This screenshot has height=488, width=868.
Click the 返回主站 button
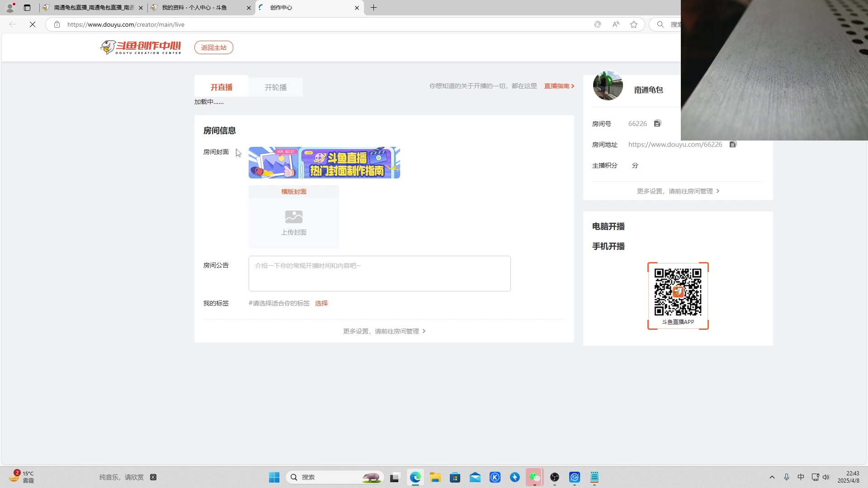[x=214, y=47]
